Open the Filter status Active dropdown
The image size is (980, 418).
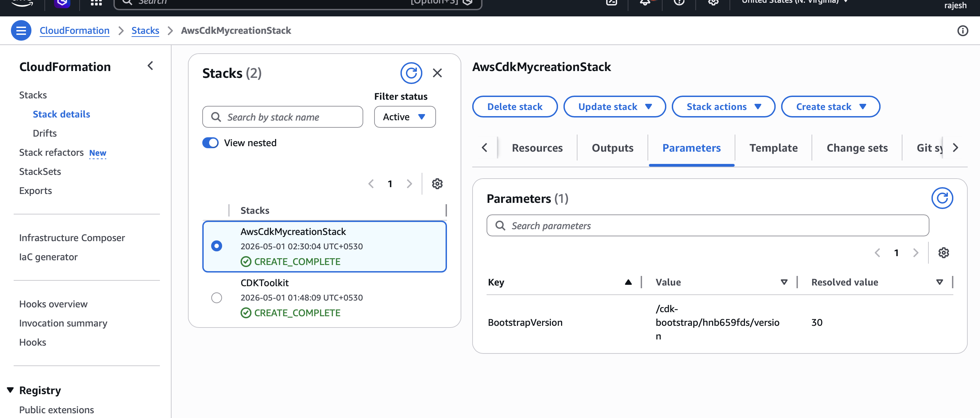tap(405, 117)
